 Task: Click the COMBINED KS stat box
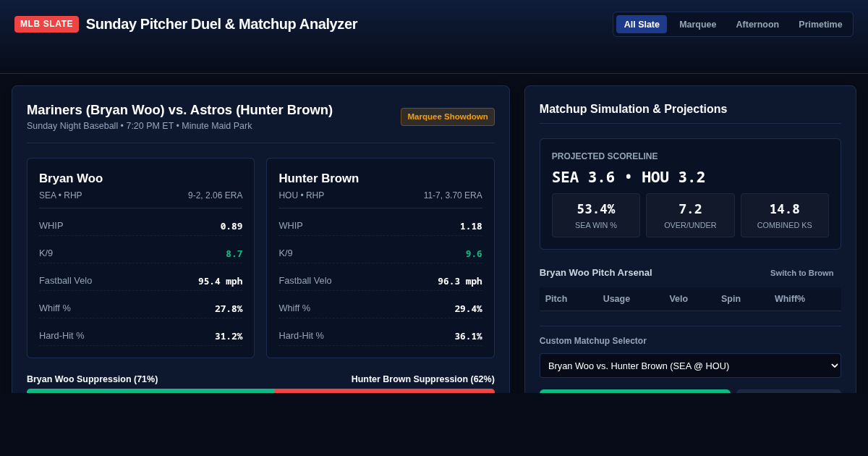point(785,215)
